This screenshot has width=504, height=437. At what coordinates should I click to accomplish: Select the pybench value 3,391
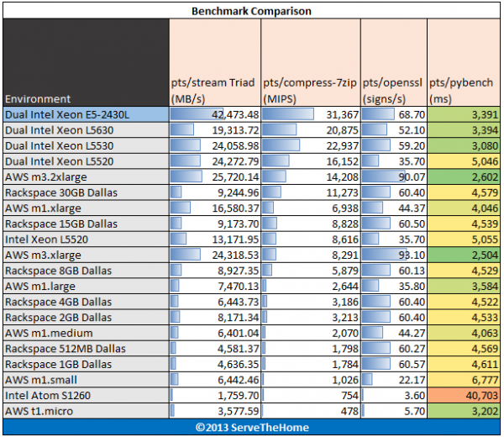[464, 114]
